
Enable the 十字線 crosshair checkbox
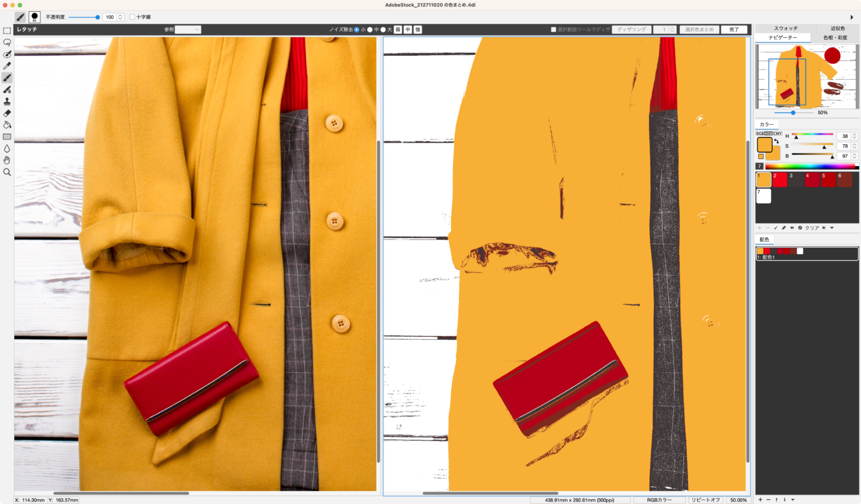[132, 17]
